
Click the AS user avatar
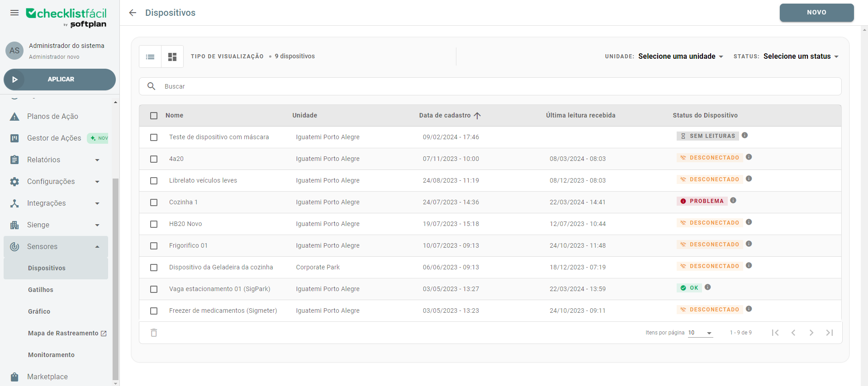click(14, 51)
